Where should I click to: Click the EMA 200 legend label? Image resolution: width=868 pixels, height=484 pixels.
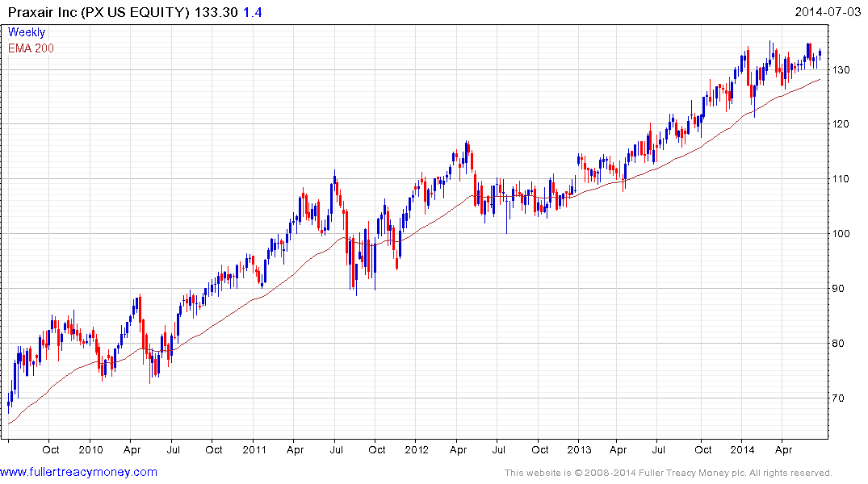pos(31,48)
